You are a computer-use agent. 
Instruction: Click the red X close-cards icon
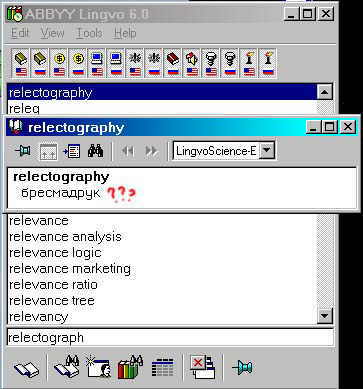(x=203, y=367)
